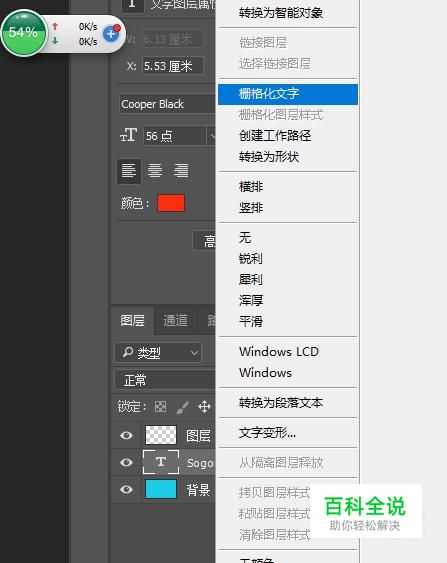
Task: Open 文字变形... dialog from menu
Action: coord(267,433)
